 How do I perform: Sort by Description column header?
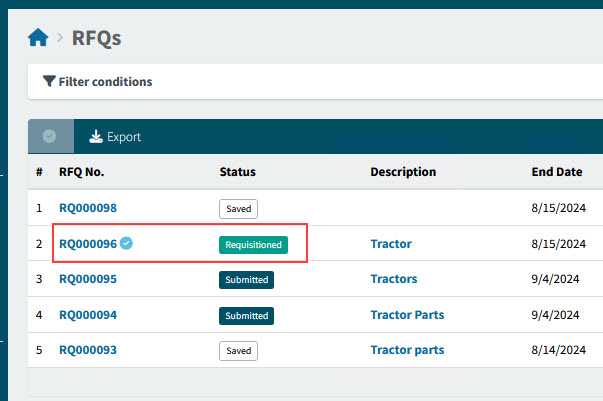tap(403, 172)
